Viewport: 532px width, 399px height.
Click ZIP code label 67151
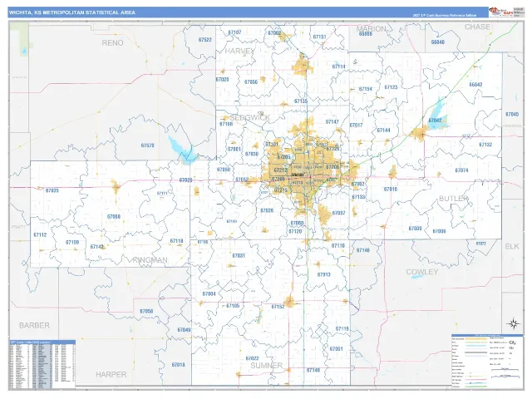[319, 37]
